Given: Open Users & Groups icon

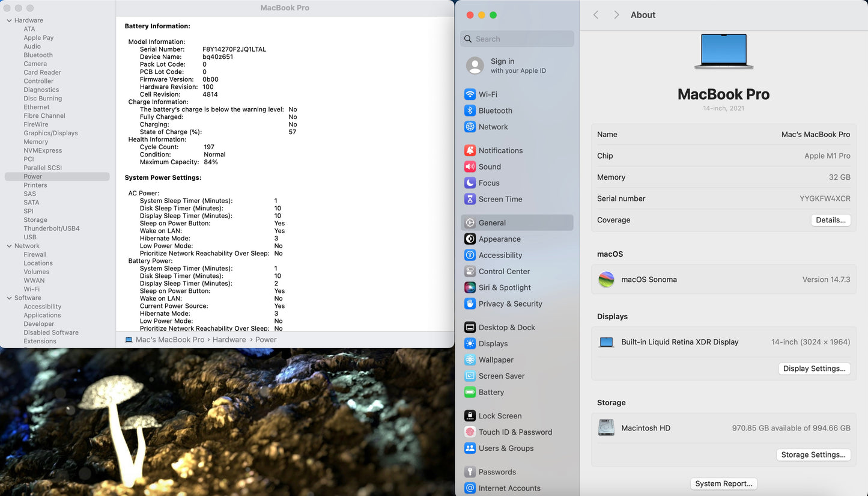Looking at the screenshot, I should [x=470, y=448].
